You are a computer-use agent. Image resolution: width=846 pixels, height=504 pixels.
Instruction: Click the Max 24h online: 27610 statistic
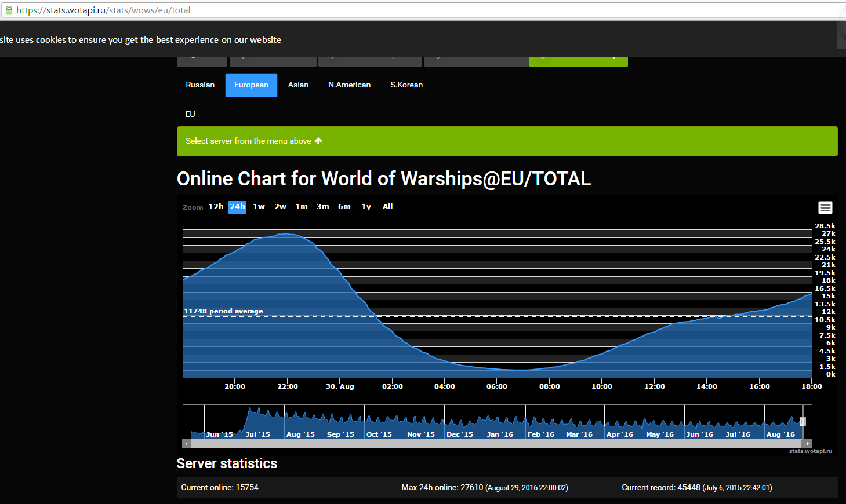pos(485,487)
